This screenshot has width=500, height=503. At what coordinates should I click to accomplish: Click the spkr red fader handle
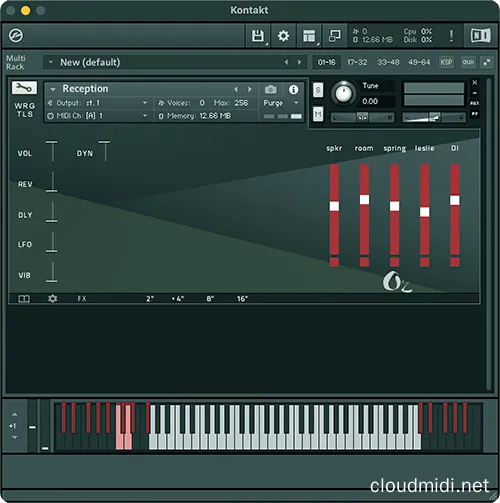click(x=334, y=206)
